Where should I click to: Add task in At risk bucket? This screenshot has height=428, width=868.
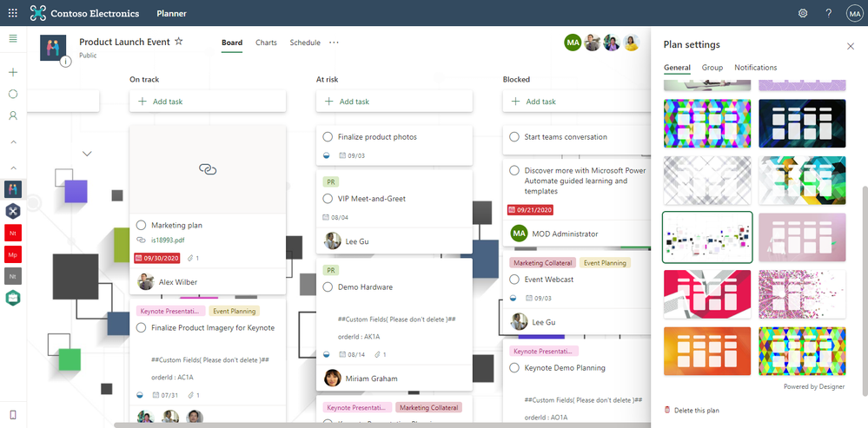(394, 102)
